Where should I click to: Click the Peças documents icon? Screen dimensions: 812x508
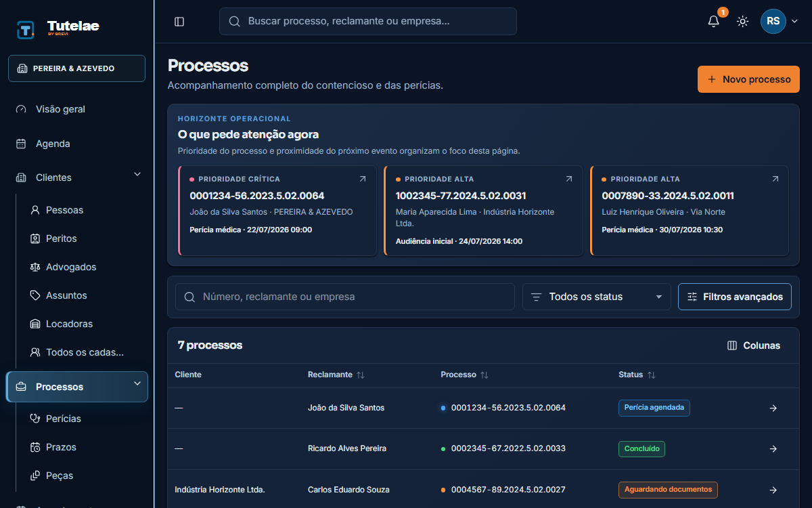click(x=35, y=475)
